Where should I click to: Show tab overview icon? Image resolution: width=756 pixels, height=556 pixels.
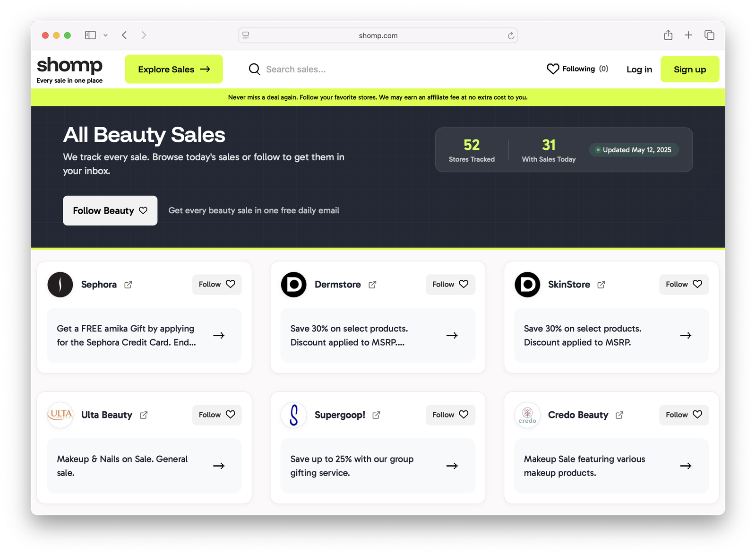tap(709, 35)
